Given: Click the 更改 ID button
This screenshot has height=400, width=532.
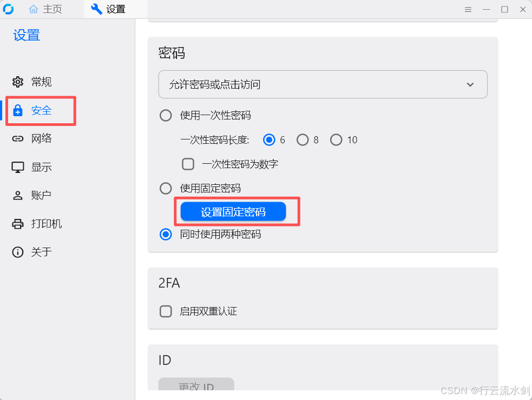Looking at the screenshot, I should tap(196, 386).
